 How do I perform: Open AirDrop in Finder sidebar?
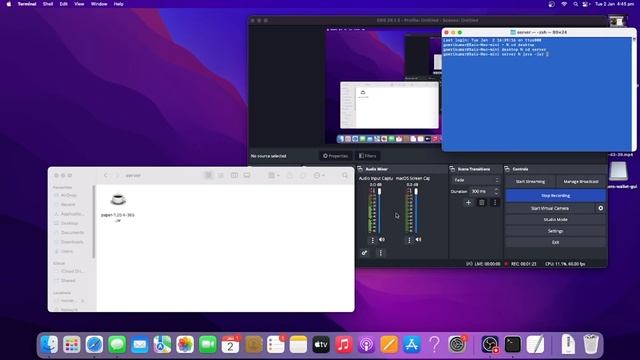click(69, 196)
